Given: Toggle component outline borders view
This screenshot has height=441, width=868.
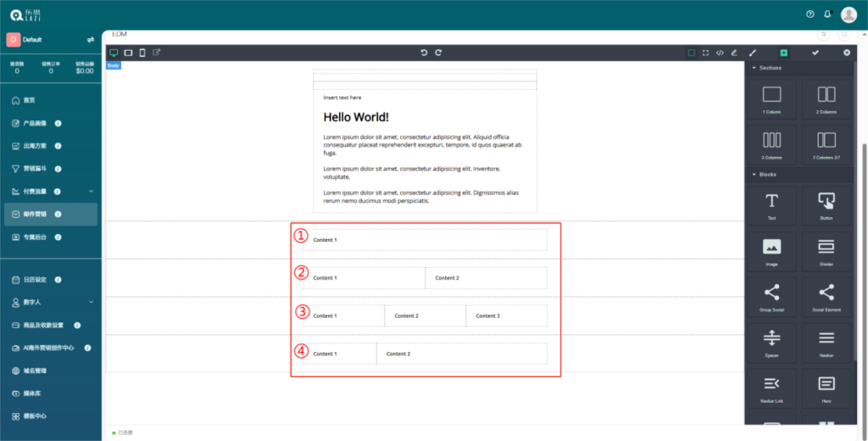Looking at the screenshot, I should [692, 53].
